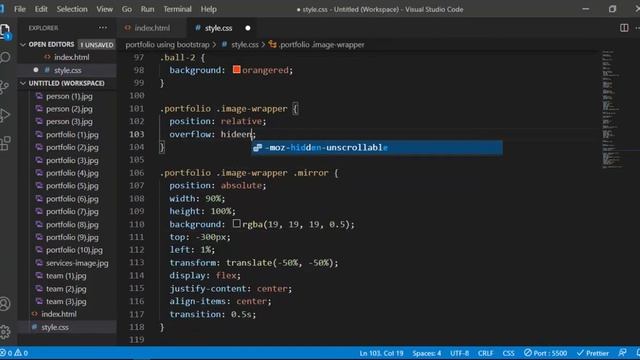Open the Help menu
Viewport: 640px width, 360px height.
[x=209, y=9]
